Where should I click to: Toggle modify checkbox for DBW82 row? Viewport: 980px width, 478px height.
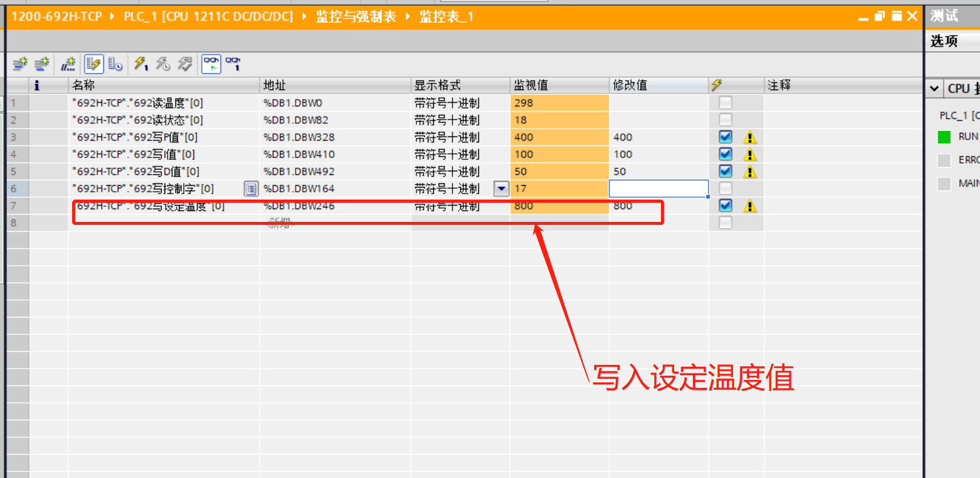[725, 120]
